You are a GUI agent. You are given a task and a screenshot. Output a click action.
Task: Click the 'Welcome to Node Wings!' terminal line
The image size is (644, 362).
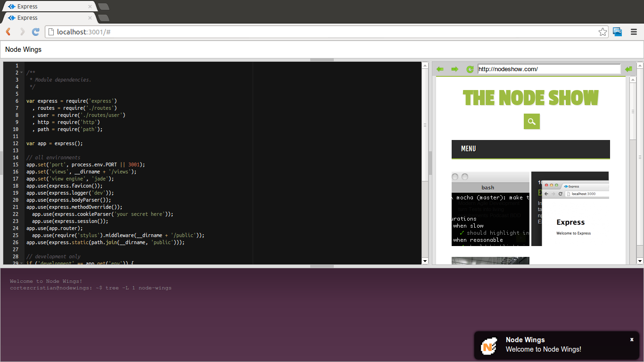click(46, 281)
